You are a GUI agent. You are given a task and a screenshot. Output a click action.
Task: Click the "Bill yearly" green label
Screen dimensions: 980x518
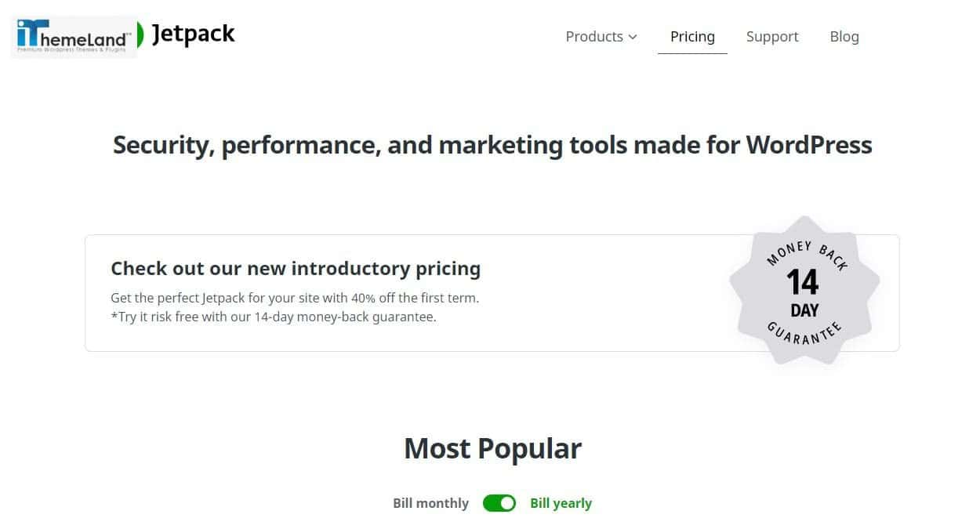561,503
